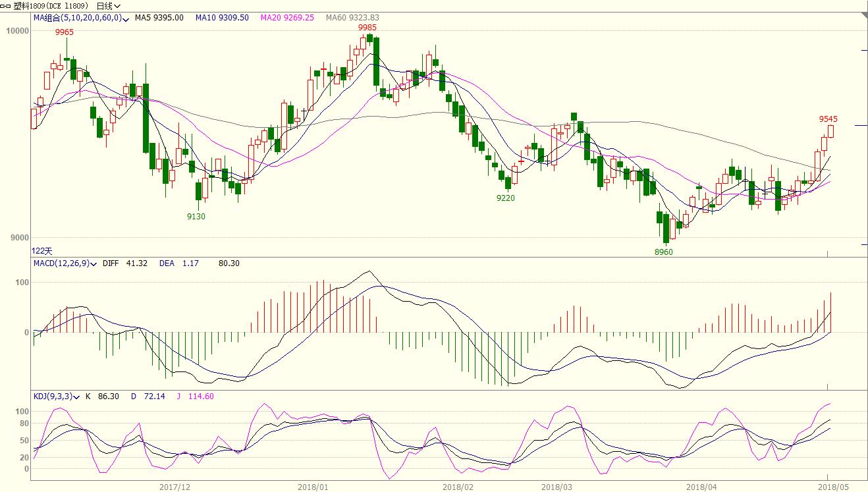Click the DEA 1.17 reading

click(x=179, y=263)
